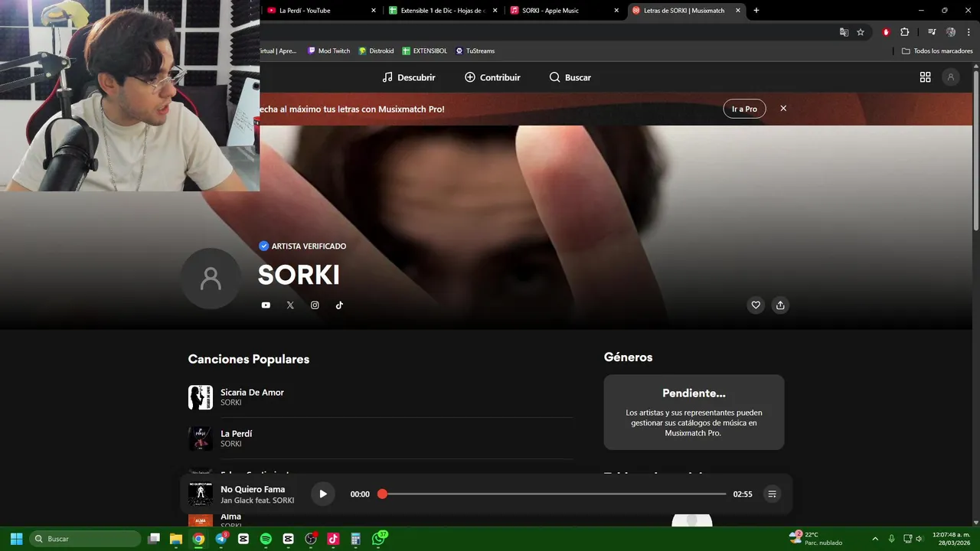Image resolution: width=980 pixels, height=551 pixels.
Task: Open the Descubrir menu
Action: pos(409,77)
